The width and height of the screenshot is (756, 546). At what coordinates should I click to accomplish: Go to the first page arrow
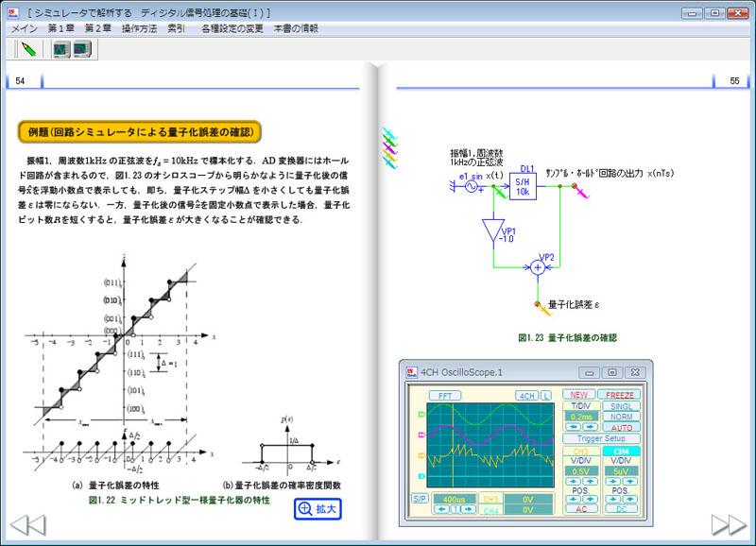coord(28,525)
